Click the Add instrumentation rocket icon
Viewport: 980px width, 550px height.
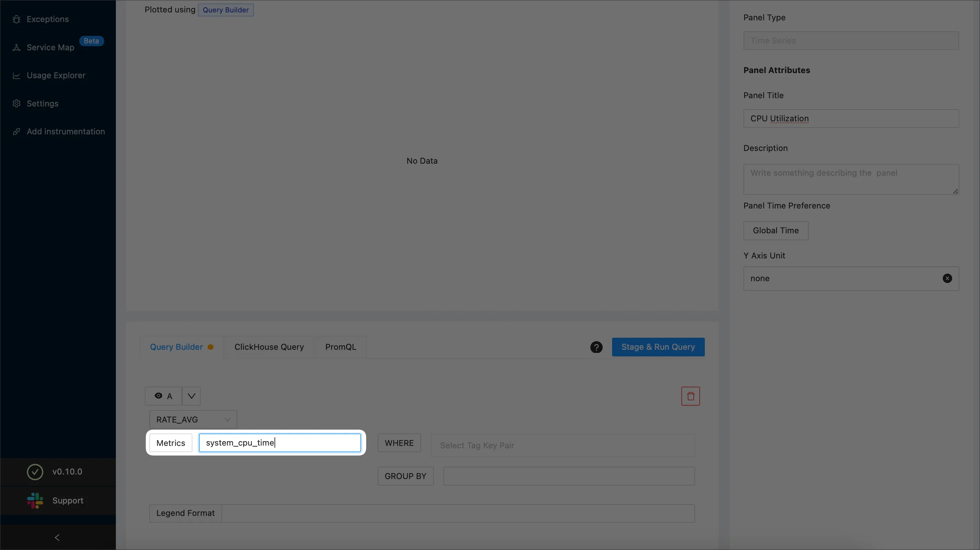[16, 132]
